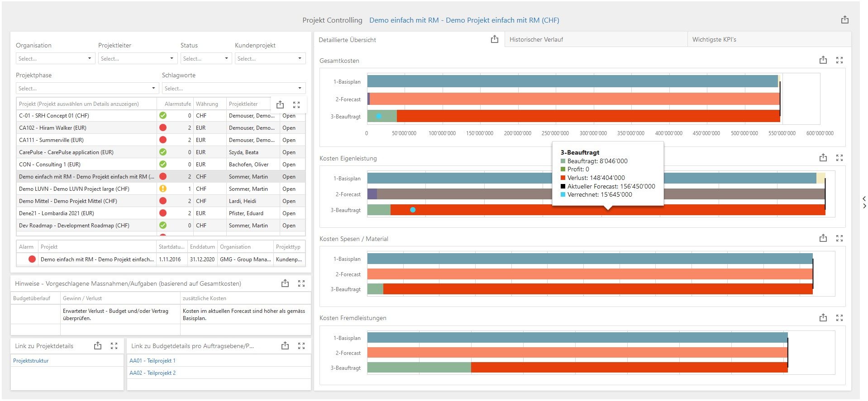Screen dimensions: 868x401
Task: Click export icon on Detaillierte Übersicht tab
Action: click(494, 39)
